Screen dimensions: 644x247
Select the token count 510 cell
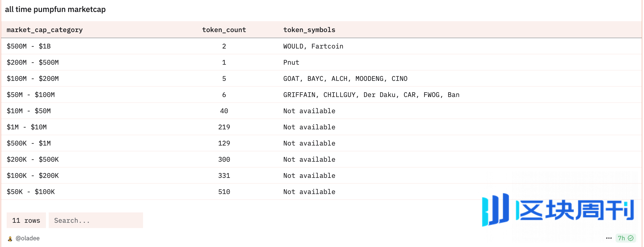[224, 192]
